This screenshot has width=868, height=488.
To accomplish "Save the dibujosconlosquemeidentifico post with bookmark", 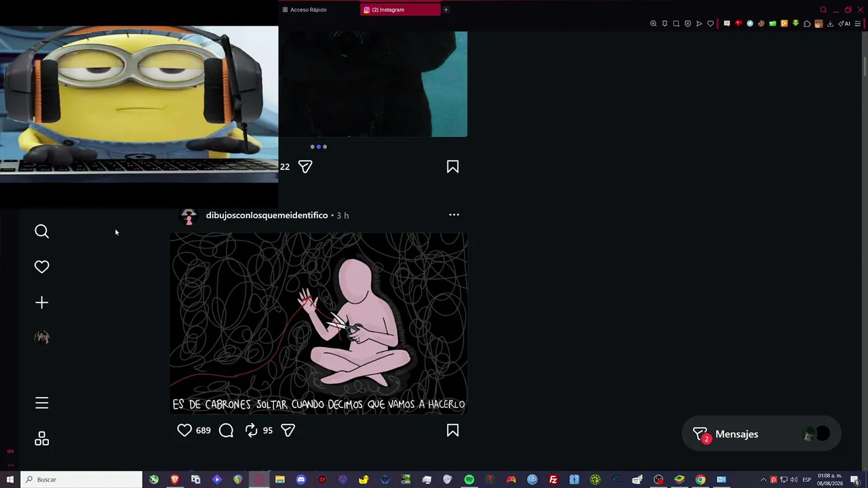I will point(452,430).
